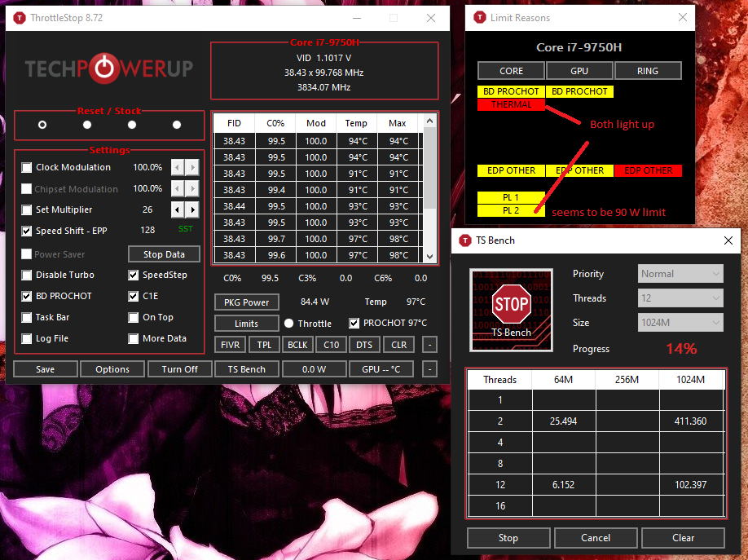
Task: Click the TS Bench window title icon
Action: pos(465,240)
